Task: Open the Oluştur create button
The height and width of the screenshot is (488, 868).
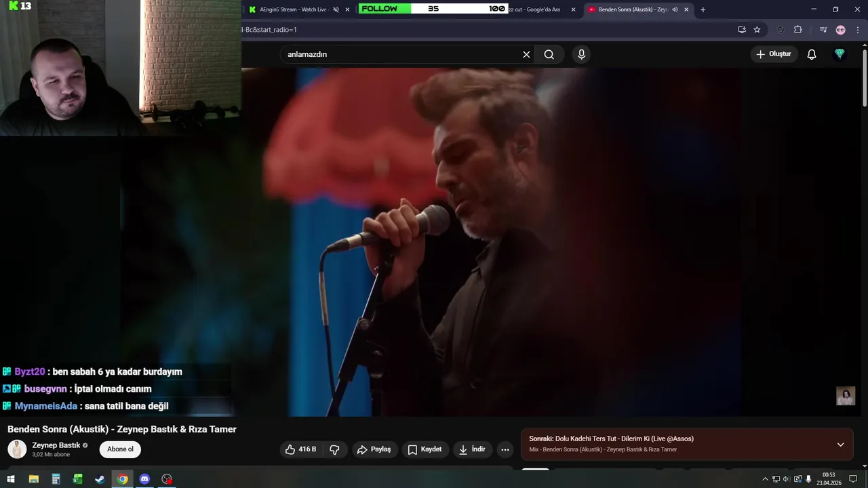Action: [x=774, y=54]
